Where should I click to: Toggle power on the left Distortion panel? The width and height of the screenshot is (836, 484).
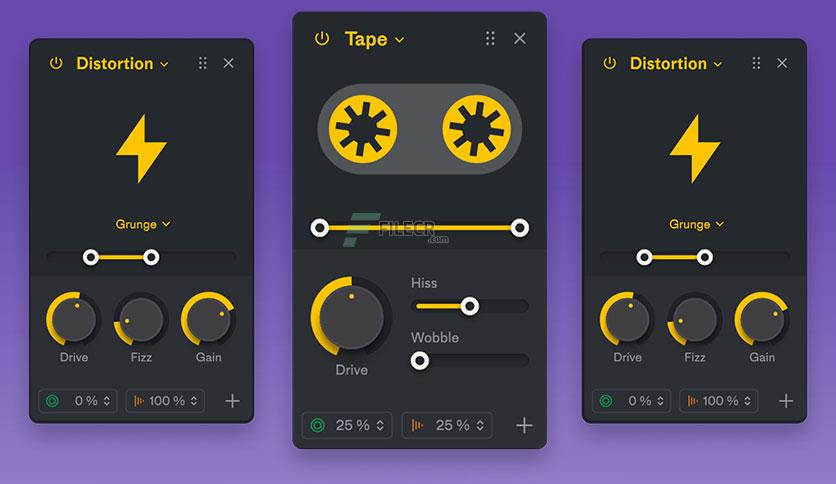[56, 63]
